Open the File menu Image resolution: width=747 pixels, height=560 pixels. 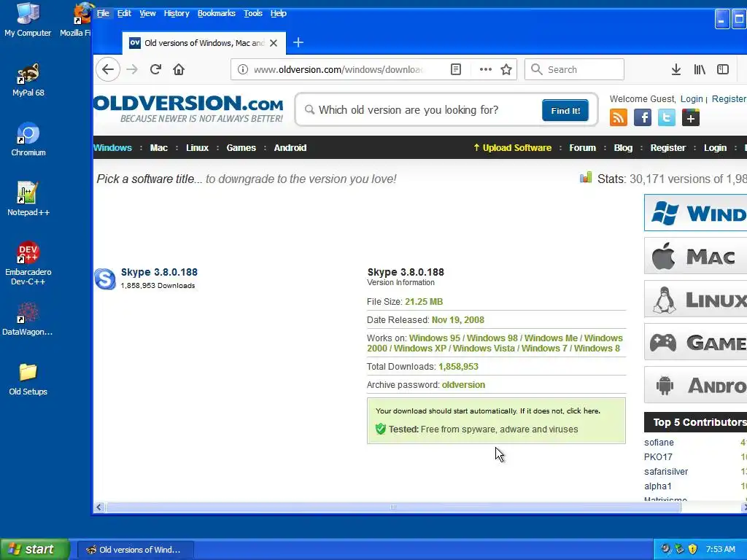click(103, 13)
